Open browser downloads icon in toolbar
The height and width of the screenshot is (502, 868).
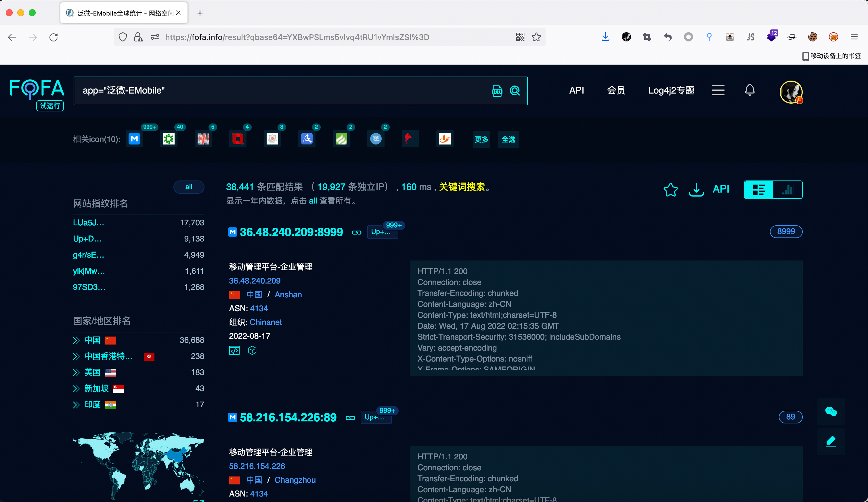[605, 37]
